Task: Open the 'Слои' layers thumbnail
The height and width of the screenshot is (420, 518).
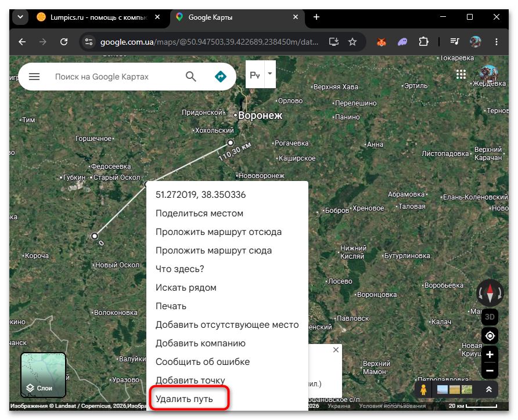Action: tap(44, 375)
